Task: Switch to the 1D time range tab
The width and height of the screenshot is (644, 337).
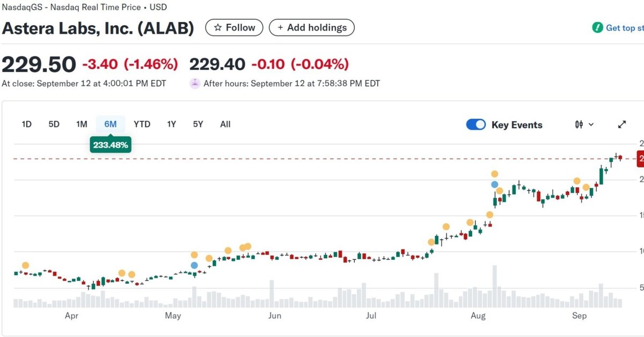Action: click(x=26, y=124)
